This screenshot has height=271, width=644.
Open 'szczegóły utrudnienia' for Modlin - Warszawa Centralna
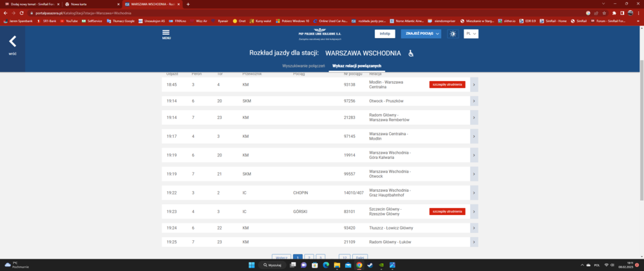tap(447, 84)
